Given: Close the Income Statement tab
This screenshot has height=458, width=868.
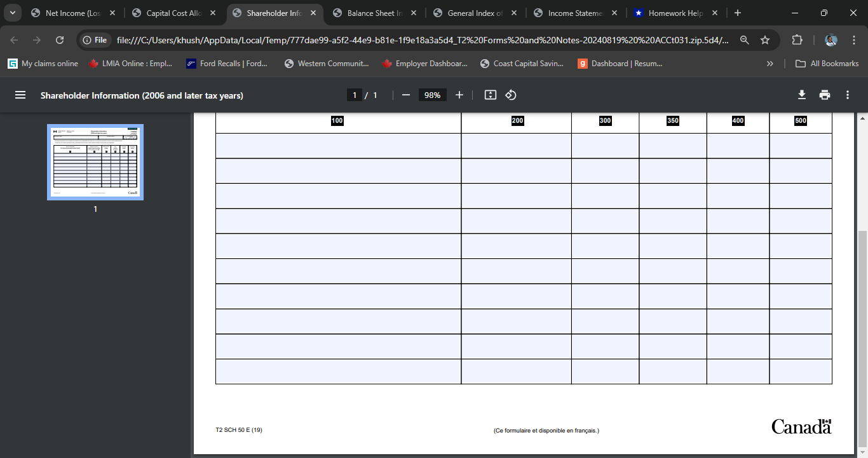Looking at the screenshot, I should (614, 13).
